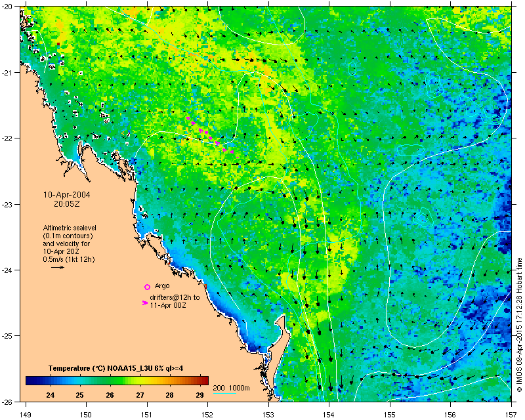Click the '(0.1m contours)' text
Image resolution: width=525 pixels, height=420 pixels.
point(68,236)
